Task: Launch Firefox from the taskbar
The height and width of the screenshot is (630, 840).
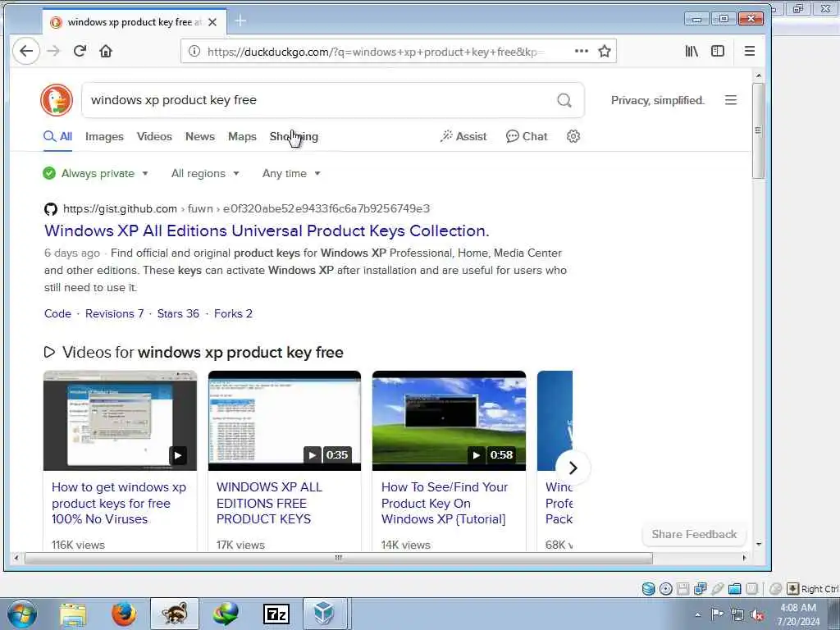Action: tap(124, 614)
